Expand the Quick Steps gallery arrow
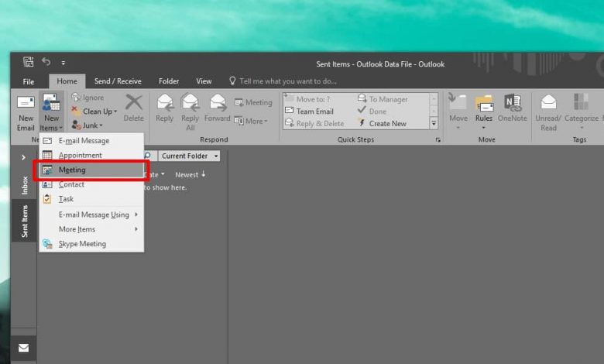 [x=434, y=123]
